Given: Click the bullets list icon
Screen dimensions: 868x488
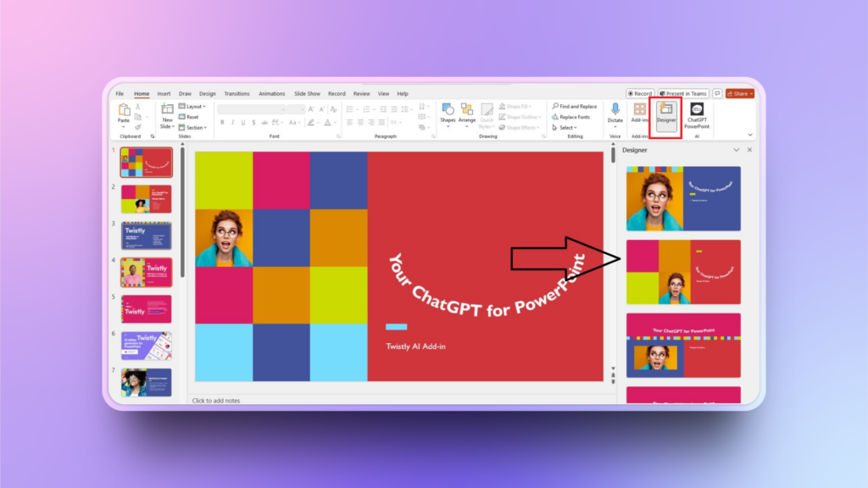Looking at the screenshot, I should tap(349, 109).
